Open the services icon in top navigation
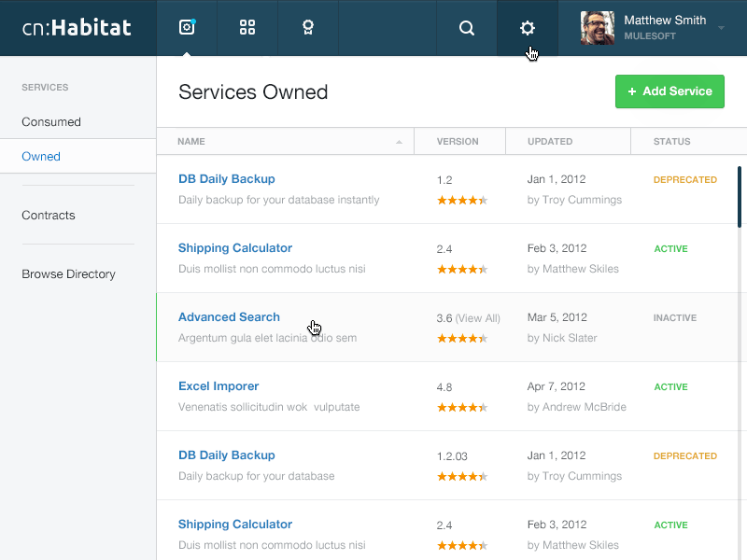Screen dimensions: 747x560 click(x=187, y=28)
